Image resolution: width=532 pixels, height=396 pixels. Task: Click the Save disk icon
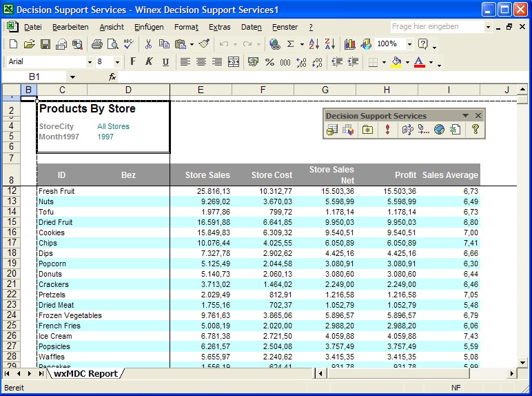tap(45, 44)
